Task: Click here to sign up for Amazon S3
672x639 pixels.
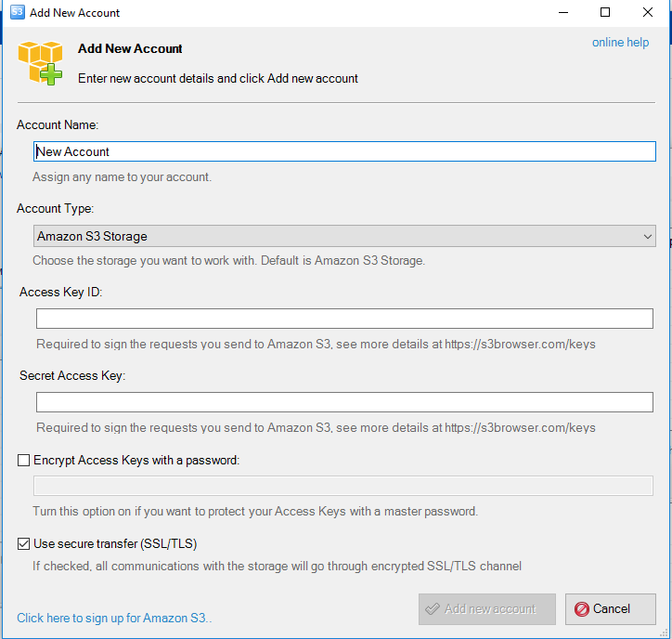Action: pyautogui.click(x=114, y=618)
